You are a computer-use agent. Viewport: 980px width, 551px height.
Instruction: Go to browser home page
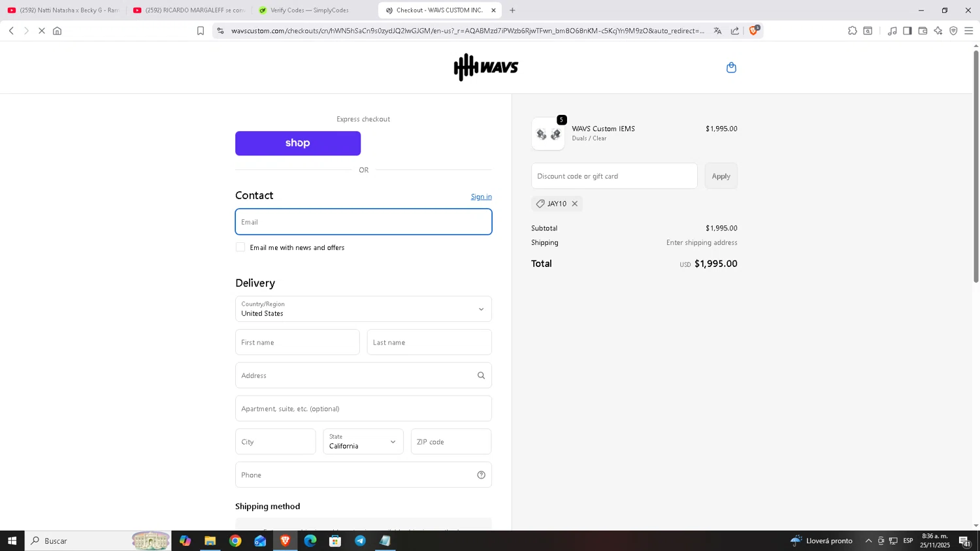pos(57,31)
